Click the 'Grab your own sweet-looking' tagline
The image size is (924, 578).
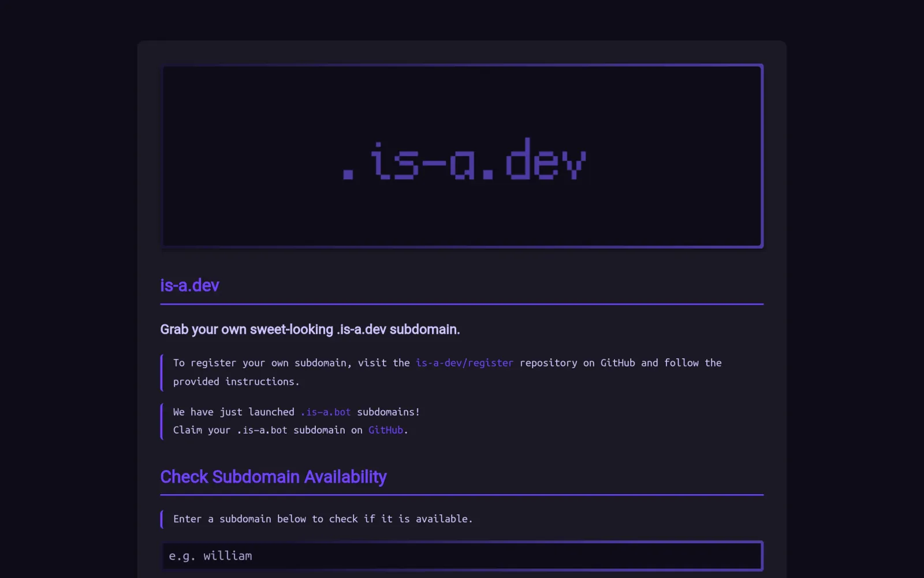pyautogui.click(x=310, y=329)
